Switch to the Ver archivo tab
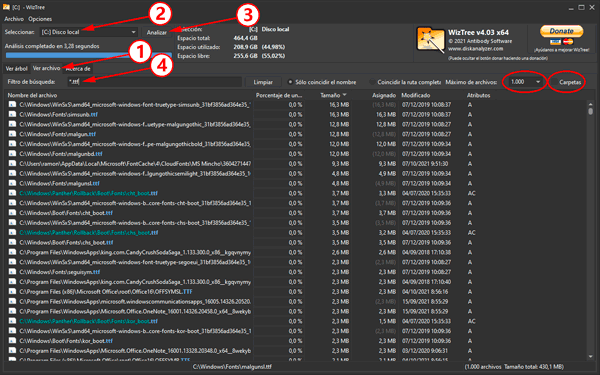Screen dimensions: 600x375 point(46,68)
